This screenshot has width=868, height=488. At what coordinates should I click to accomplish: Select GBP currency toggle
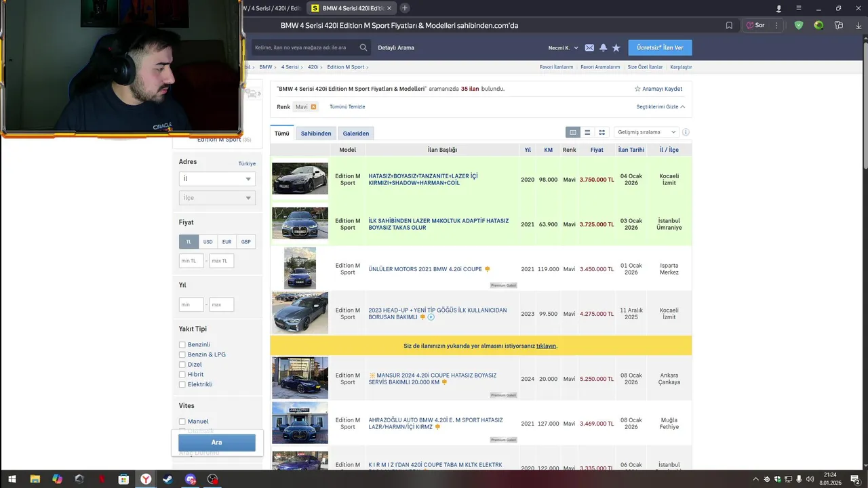pyautogui.click(x=246, y=241)
